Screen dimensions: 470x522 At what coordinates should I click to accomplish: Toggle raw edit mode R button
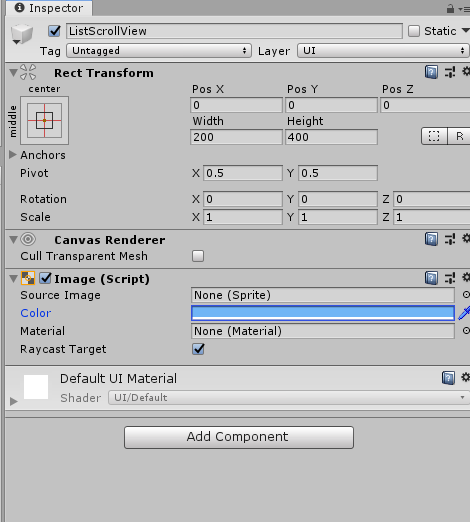point(459,136)
